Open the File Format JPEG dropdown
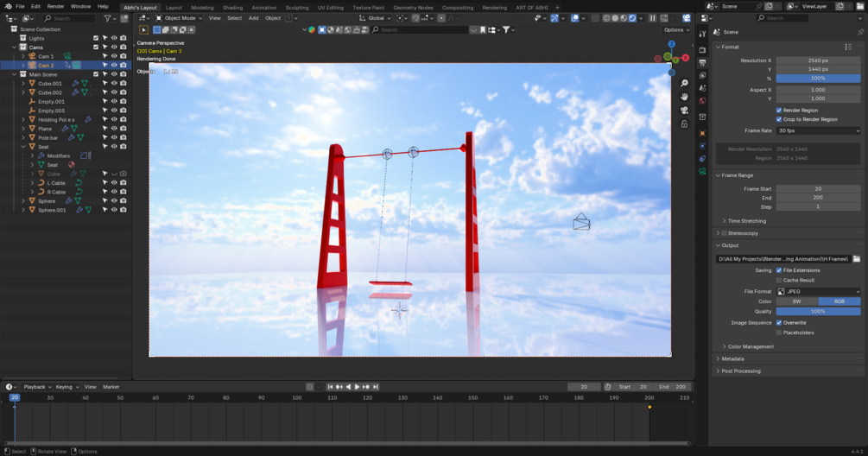868x456 pixels. (818, 292)
